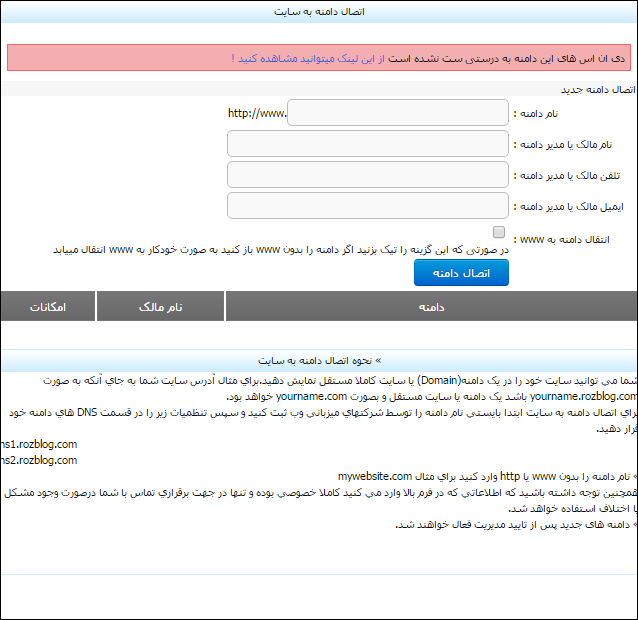Click the mywebsite.com example text
The height and width of the screenshot is (620, 638).
375,476
